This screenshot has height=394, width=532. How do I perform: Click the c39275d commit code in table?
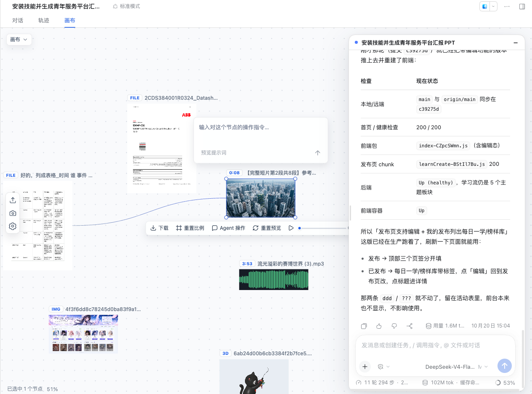429,109
